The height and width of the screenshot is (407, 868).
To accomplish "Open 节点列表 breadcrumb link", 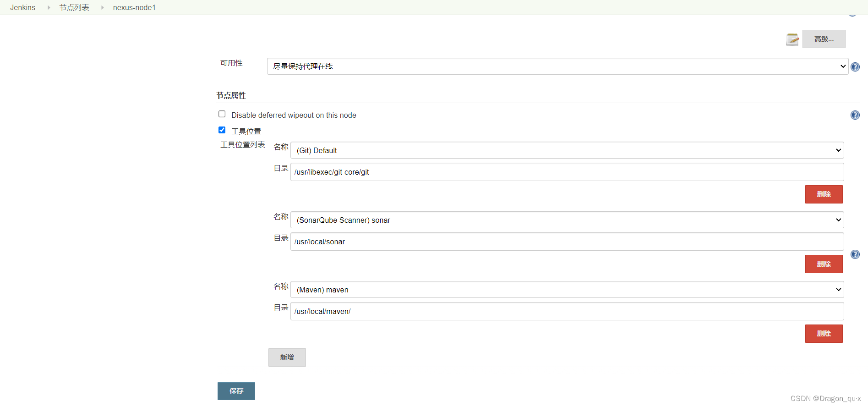I will 74,8.
